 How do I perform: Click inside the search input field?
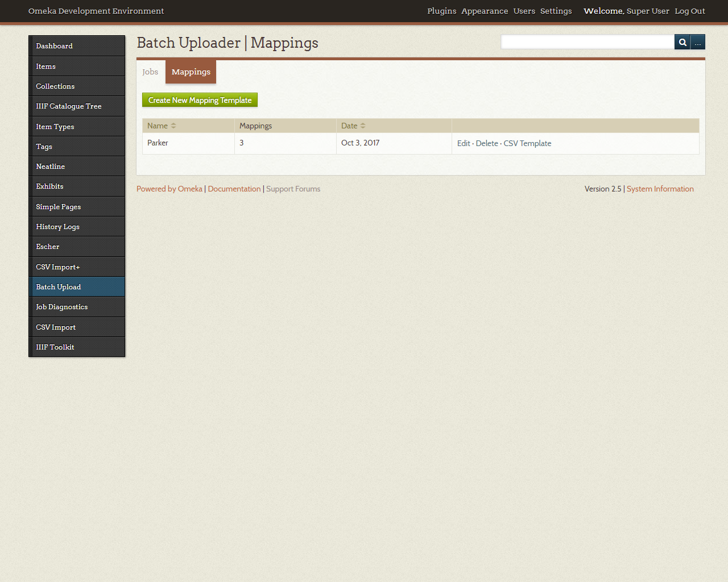pyautogui.click(x=586, y=41)
